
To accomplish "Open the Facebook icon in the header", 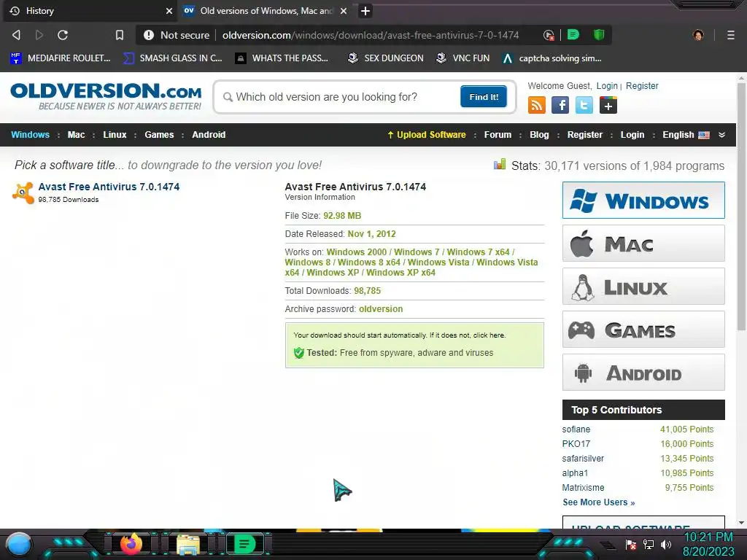I will pos(560,105).
